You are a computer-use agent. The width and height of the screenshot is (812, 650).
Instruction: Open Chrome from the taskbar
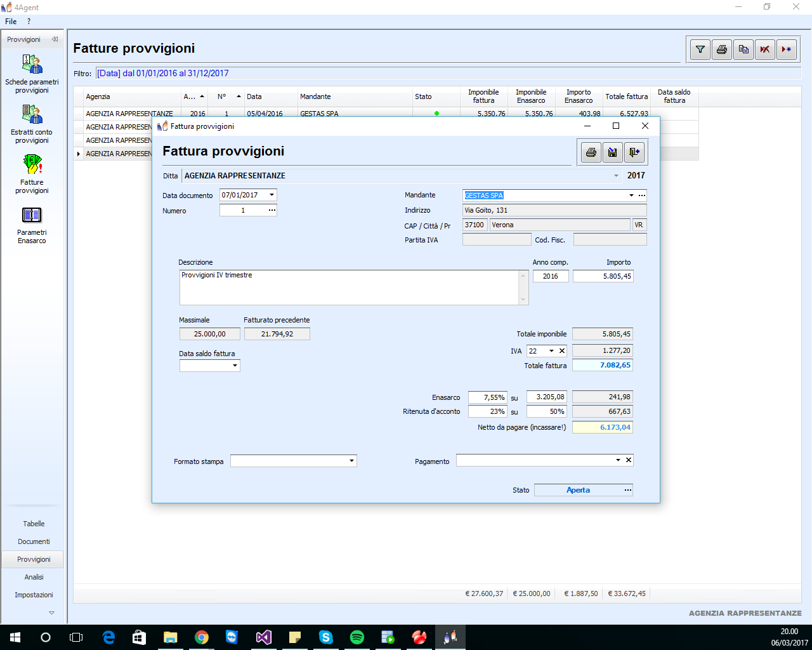pos(202,637)
